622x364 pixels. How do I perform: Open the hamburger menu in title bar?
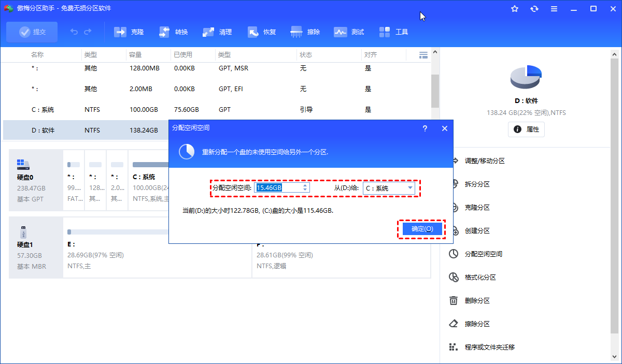coord(554,9)
